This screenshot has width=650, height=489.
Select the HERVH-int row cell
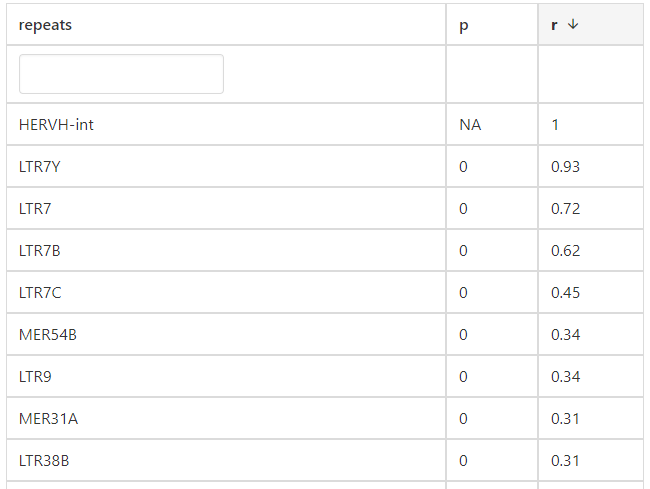(56, 125)
